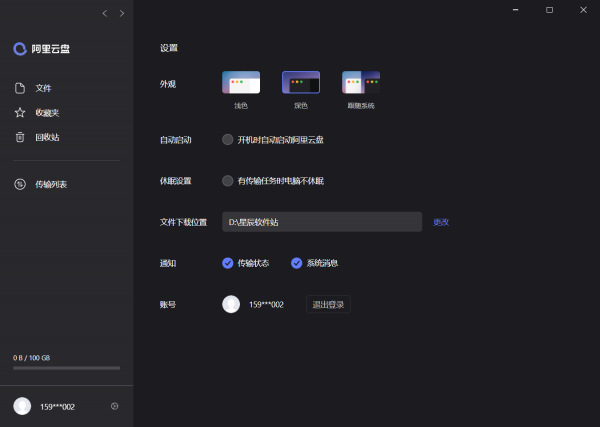This screenshot has width=600, height=427.
Task: Click 159***002 in the sidebar bottom
Action: pyautogui.click(x=57, y=407)
